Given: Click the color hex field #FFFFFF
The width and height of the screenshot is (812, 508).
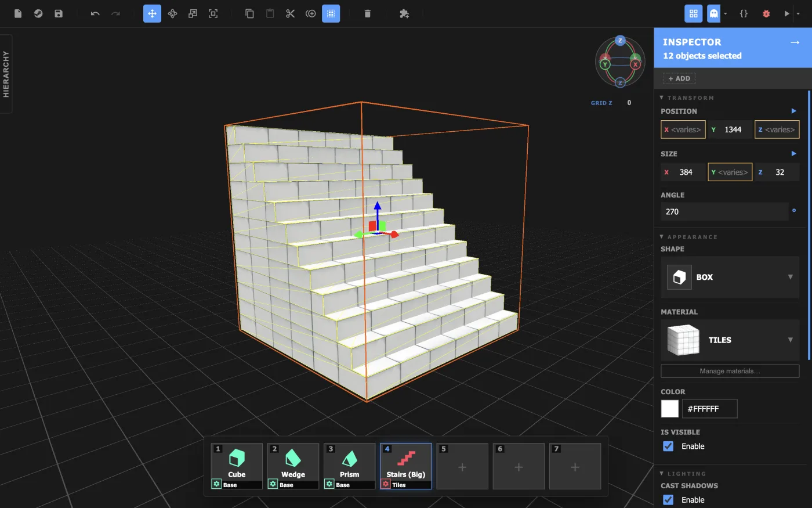Looking at the screenshot, I should [710, 409].
